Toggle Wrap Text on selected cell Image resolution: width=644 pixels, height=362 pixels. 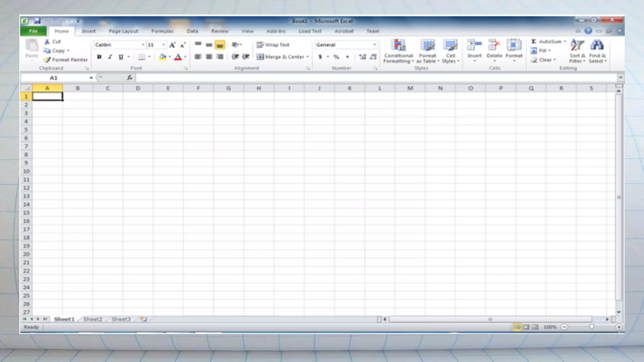point(273,45)
